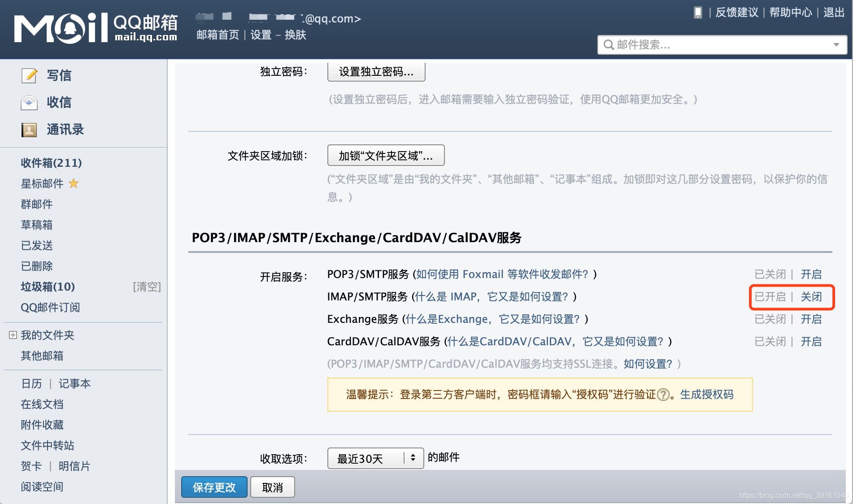Click the star icon next to 星标邮件

pos(74,183)
